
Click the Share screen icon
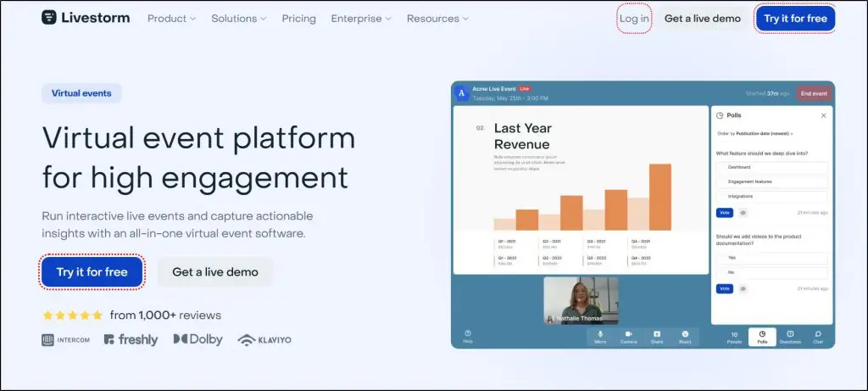click(656, 337)
